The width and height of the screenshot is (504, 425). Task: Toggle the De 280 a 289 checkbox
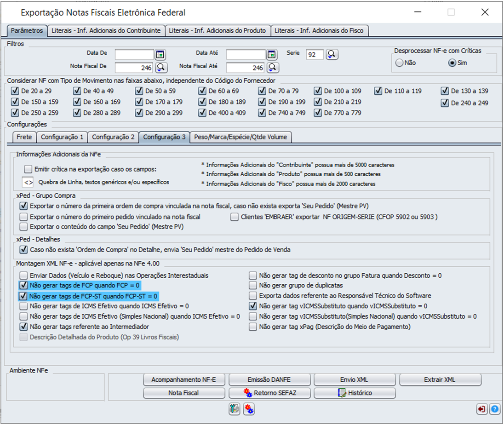[x=77, y=113]
